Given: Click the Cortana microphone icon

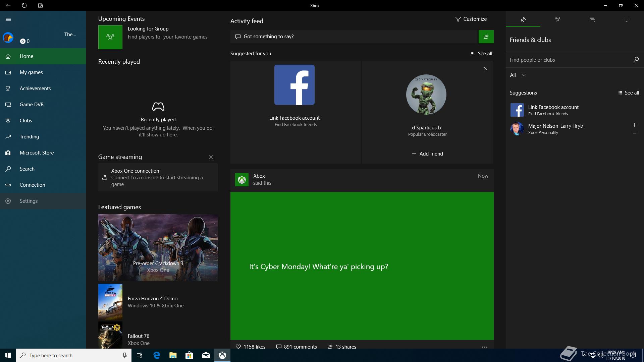Looking at the screenshot, I should tap(124, 355).
